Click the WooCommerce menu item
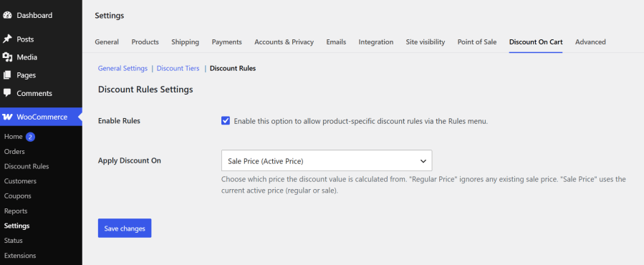The image size is (644, 265). pyautogui.click(x=41, y=117)
